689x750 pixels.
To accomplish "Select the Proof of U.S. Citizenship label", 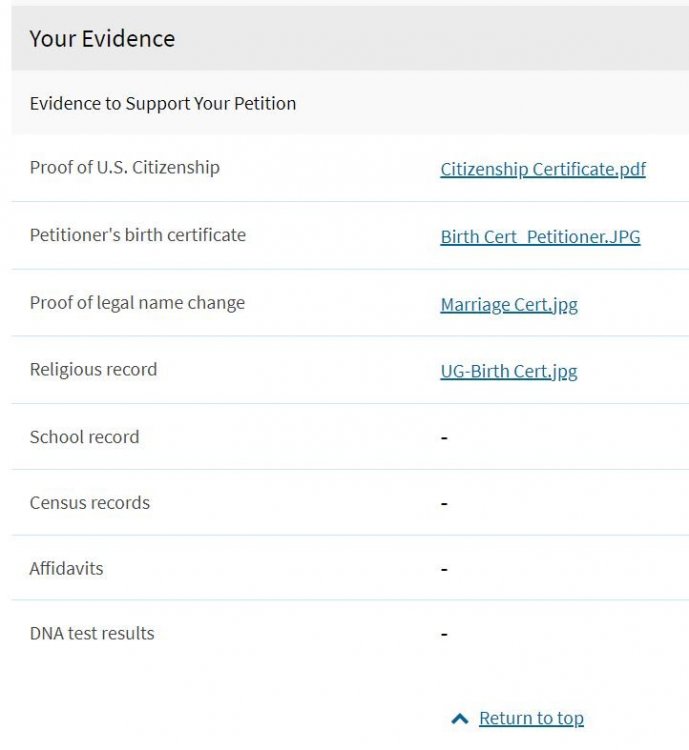I will [125, 167].
